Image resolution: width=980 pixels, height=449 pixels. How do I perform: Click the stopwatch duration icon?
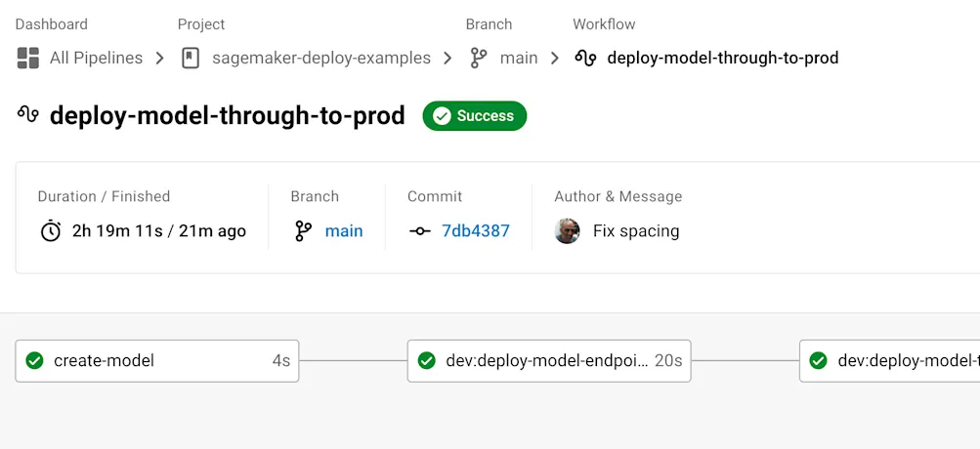(x=50, y=231)
